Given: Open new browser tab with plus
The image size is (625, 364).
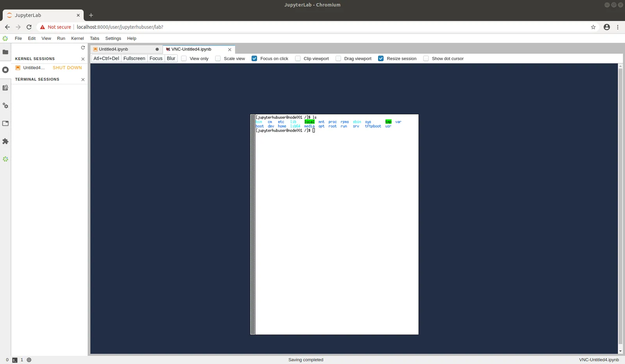Looking at the screenshot, I should click(91, 15).
